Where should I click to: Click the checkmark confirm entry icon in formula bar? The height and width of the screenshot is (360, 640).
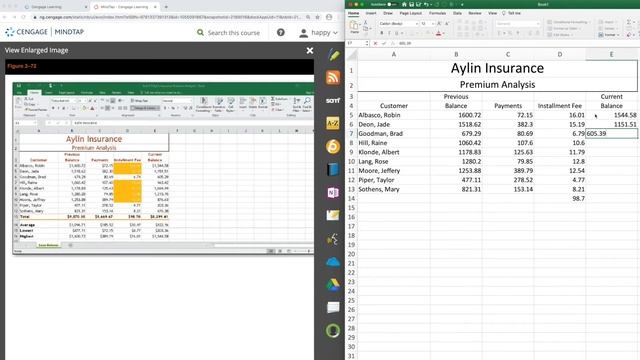(384, 43)
